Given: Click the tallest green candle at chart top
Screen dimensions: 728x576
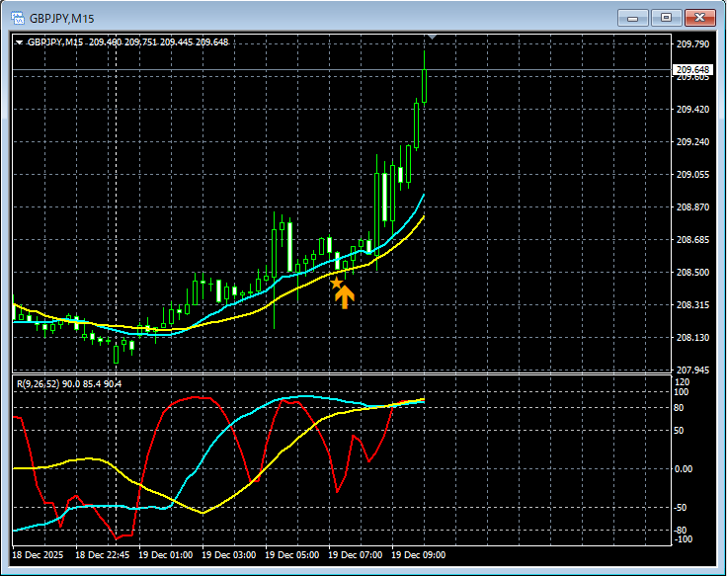Looking at the screenshot, I should coord(424,86).
